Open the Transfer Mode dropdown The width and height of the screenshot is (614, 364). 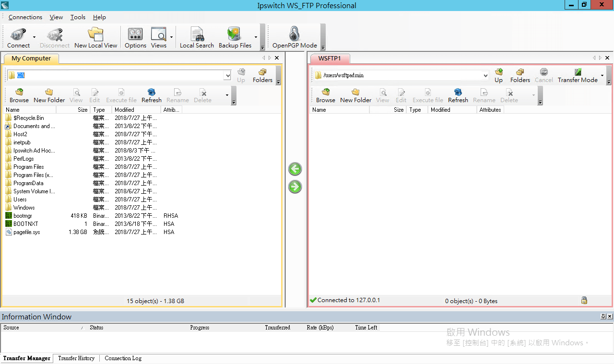(x=602, y=75)
